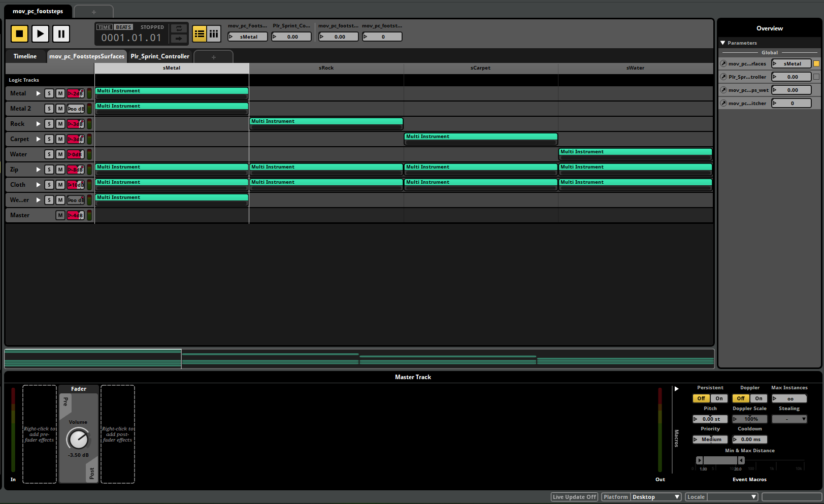Mute the Cloth track
Screen dimensions: 824x504
coord(60,185)
